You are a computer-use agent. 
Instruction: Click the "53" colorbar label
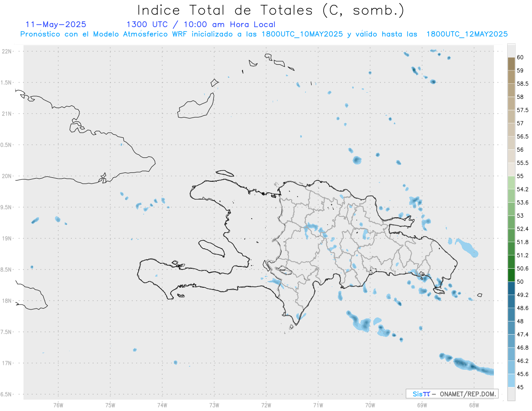tap(520, 216)
